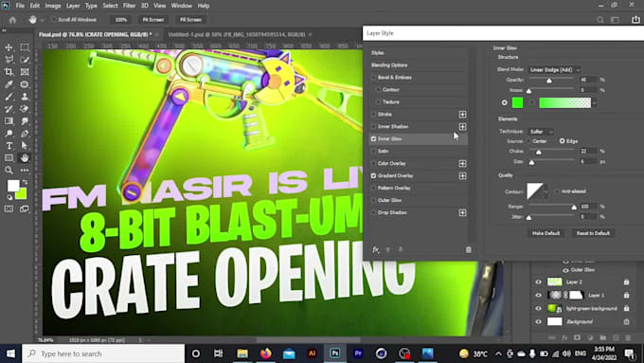
Task: Open the File menu
Action: click(20, 6)
